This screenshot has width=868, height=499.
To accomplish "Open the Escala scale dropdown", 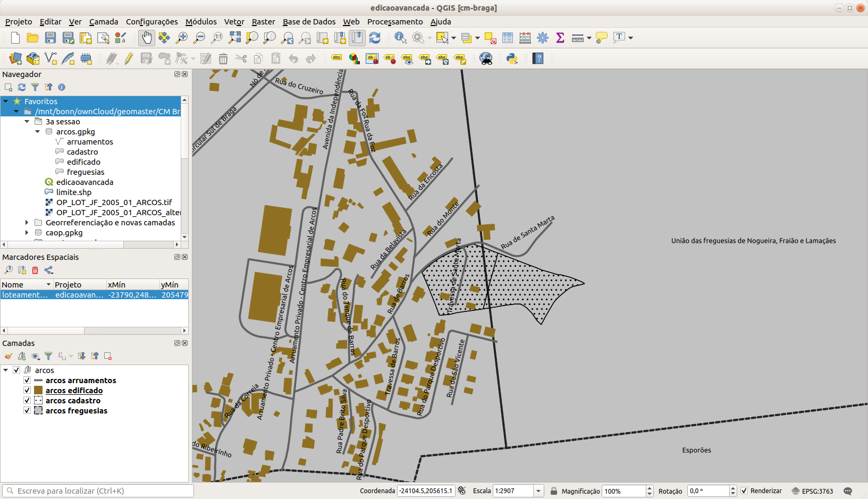I will [538, 491].
